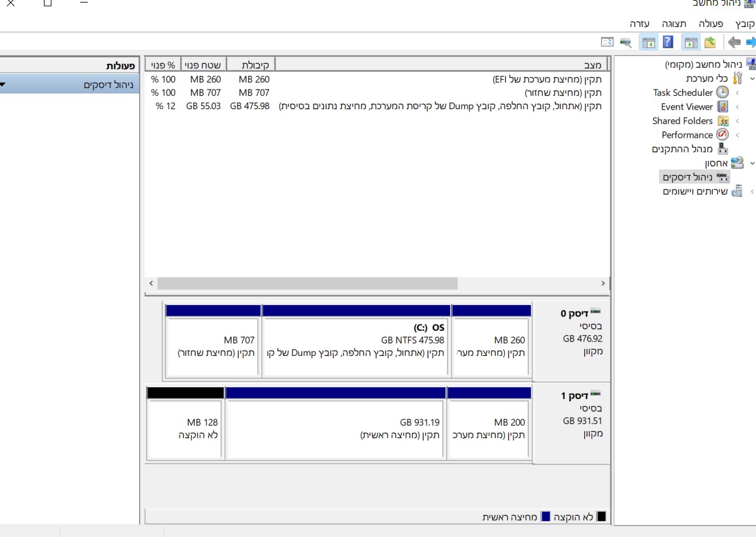The image size is (756, 537).
Task: Toggle the show/hide action pane toolbar icon
Action: click(648, 43)
